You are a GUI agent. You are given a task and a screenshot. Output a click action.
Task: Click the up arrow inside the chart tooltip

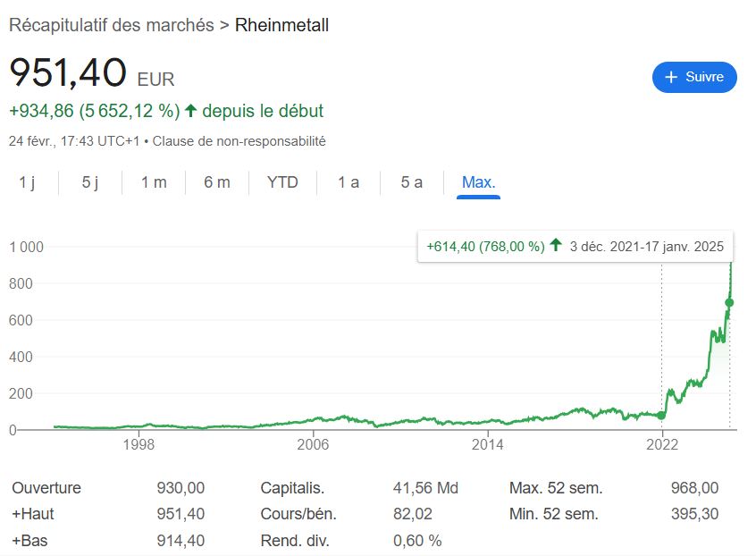tap(556, 246)
